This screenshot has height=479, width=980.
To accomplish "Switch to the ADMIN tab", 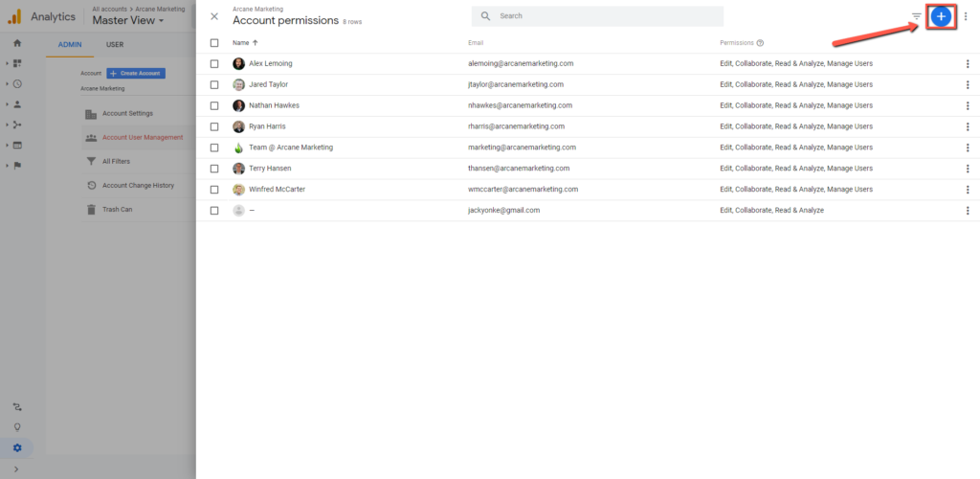I will pos(70,45).
